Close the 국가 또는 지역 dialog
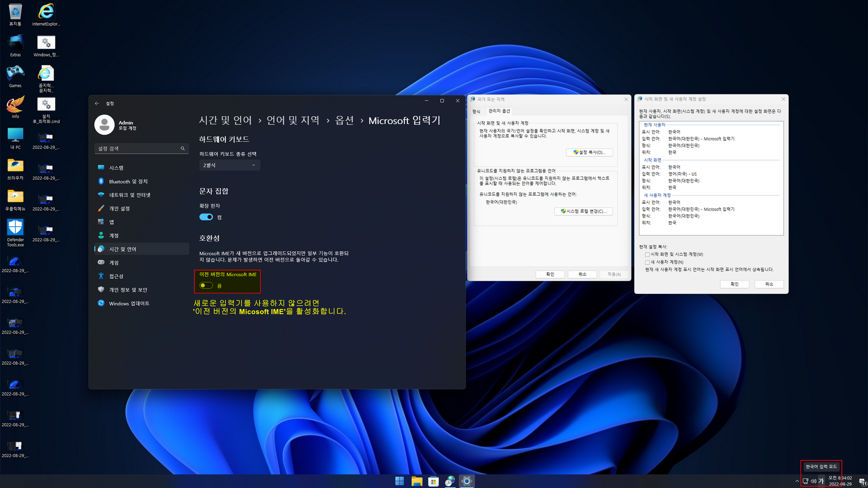This screenshot has height=488, width=868. click(626, 99)
